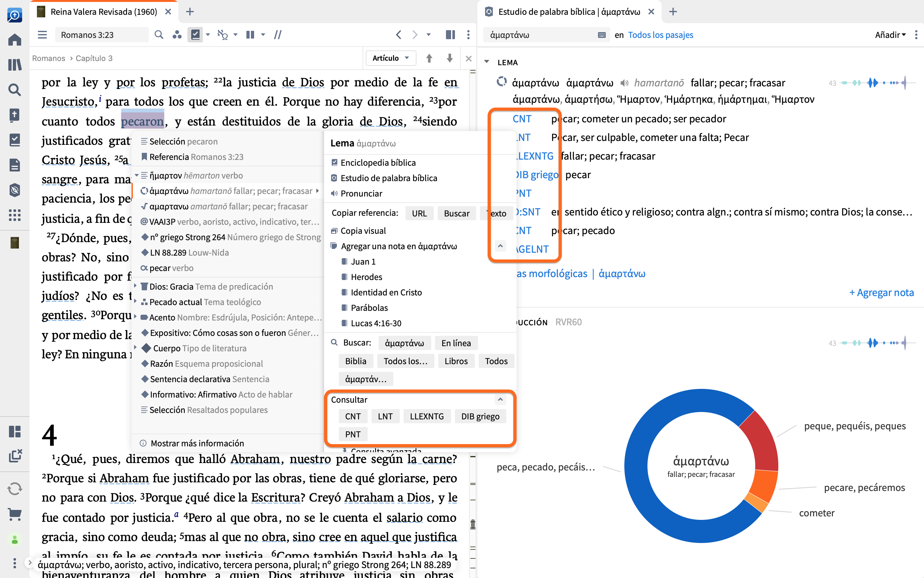Open the Library icon in sidebar
Screen dimensions: 924x578
[14, 65]
